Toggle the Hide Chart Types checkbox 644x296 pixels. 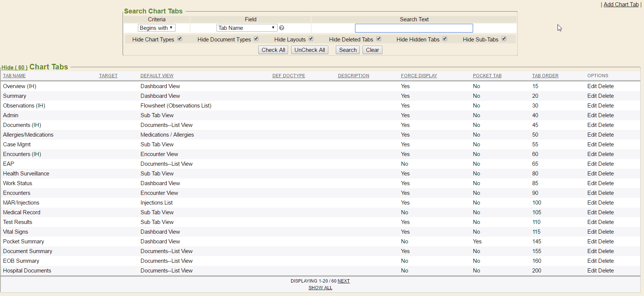(180, 39)
